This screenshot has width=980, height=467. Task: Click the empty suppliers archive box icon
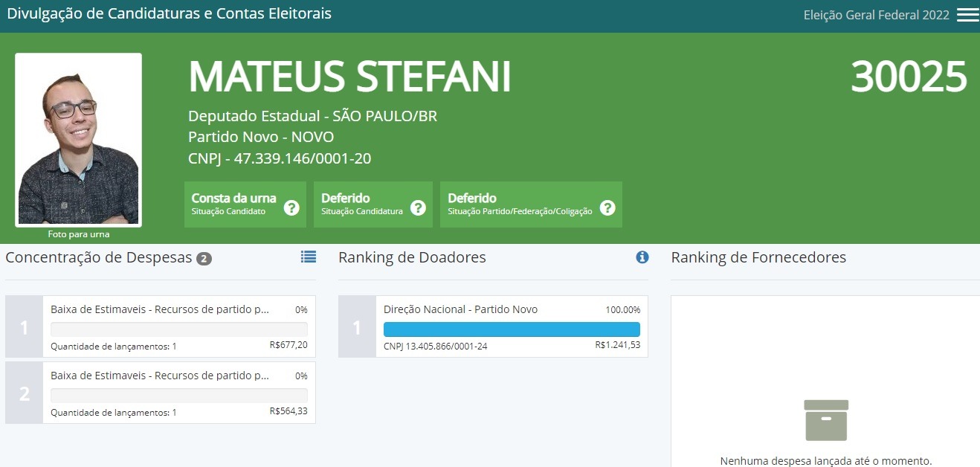[x=826, y=420]
